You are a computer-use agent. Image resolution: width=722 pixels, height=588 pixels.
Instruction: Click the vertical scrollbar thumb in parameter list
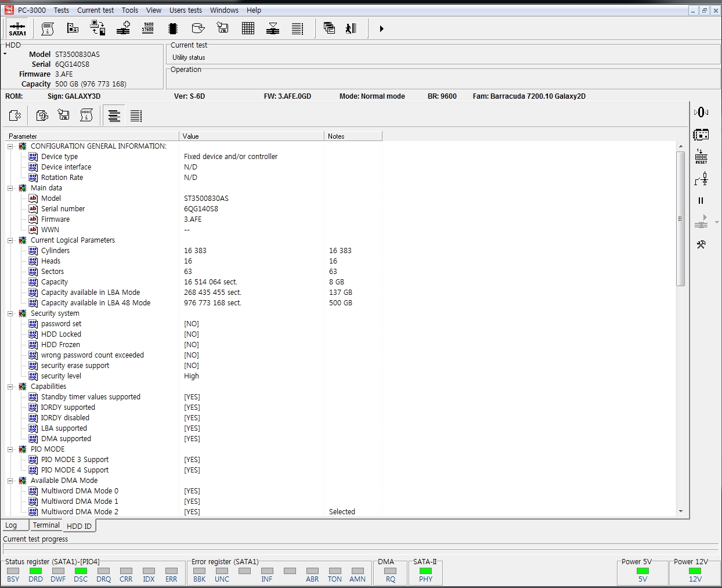coord(680,218)
